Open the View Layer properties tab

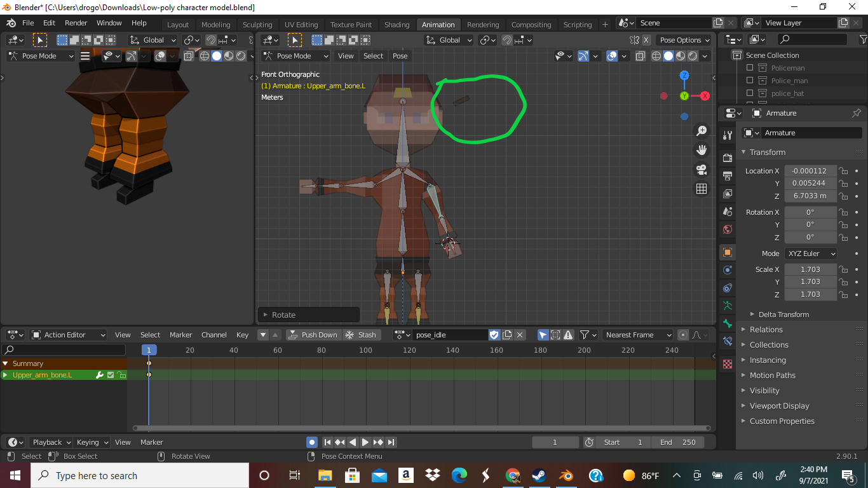tap(728, 193)
